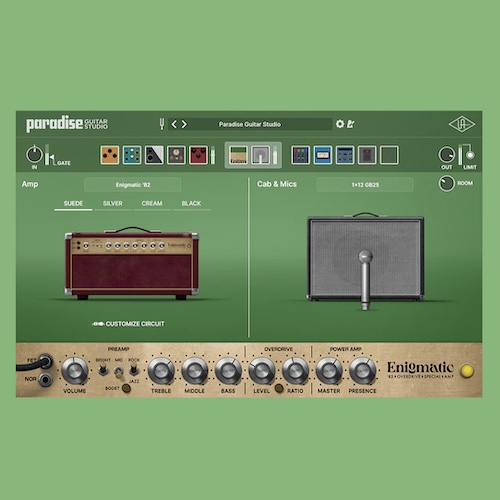Image resolution: width=500 pixels, height=500 pixels.
Task: Click the ROOM knob
Action: pos(446,183)
